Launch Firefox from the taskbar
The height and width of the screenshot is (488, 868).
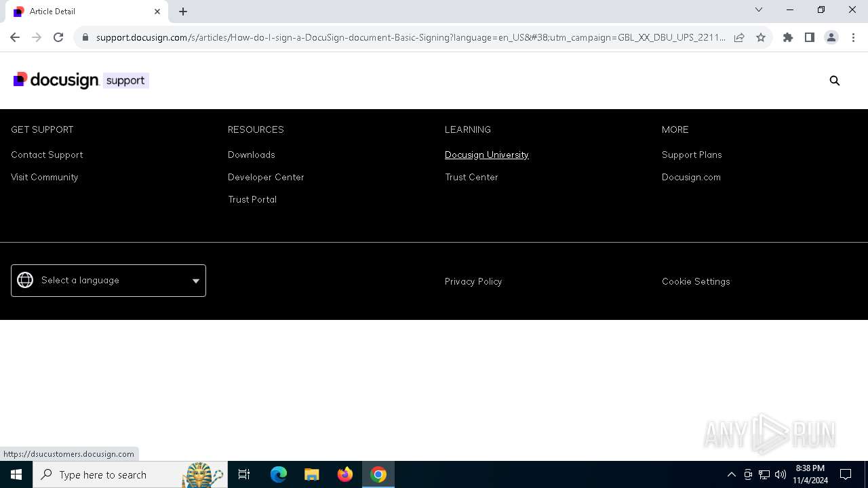pyautogui.click(x=345, y=474)
